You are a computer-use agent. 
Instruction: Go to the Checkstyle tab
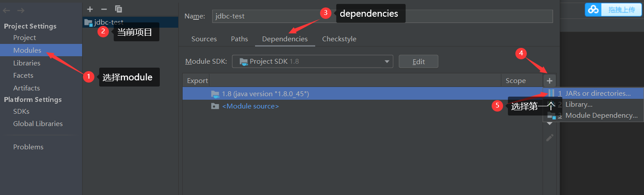(x=339, y=39)
